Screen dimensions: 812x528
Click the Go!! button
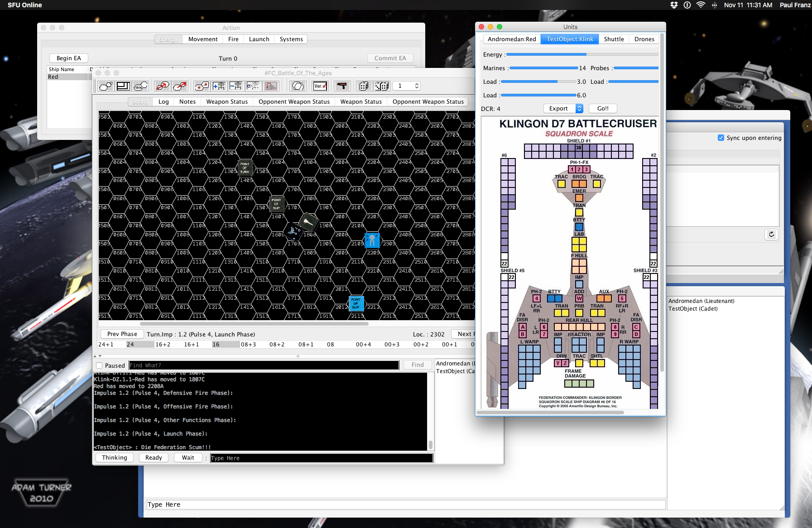(x=603, y=108)
